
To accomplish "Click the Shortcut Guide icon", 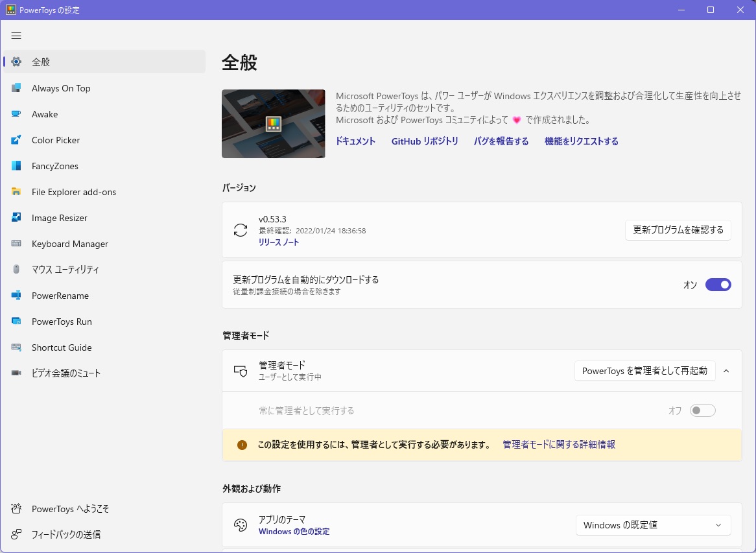I will pyautogui.click(x=16, y=347).
